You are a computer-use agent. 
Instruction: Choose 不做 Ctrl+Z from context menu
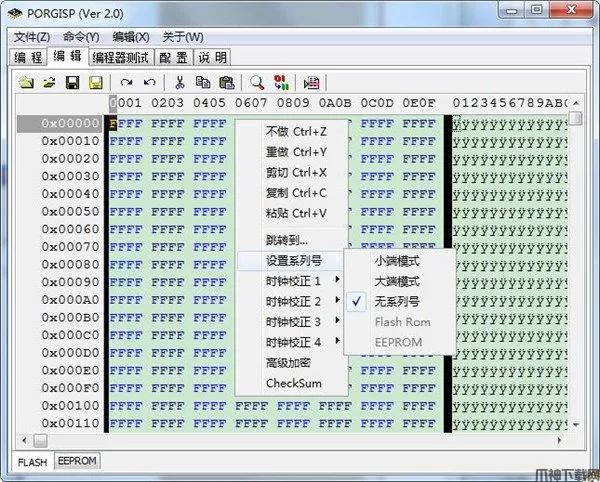tap(292, 132)
